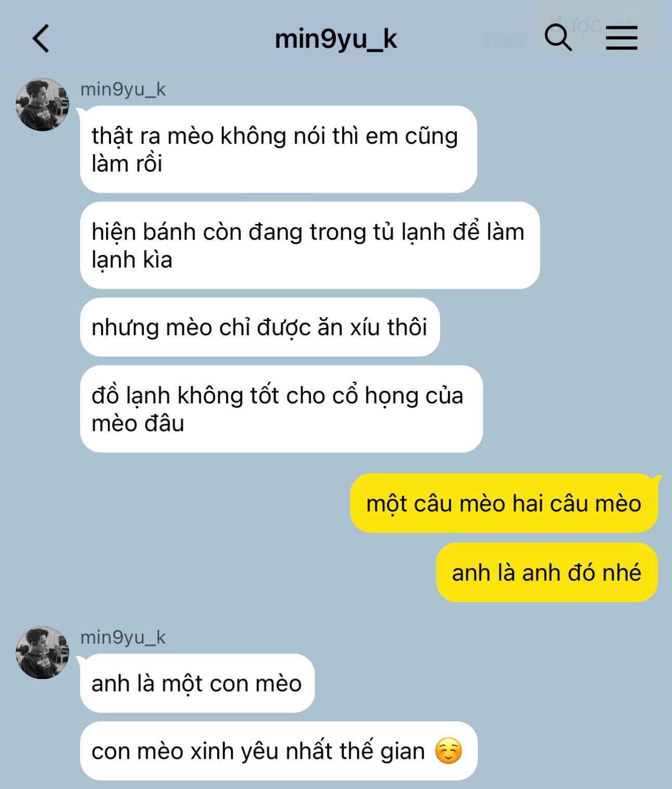Open the chat search magnifier icon

(558, 38)
